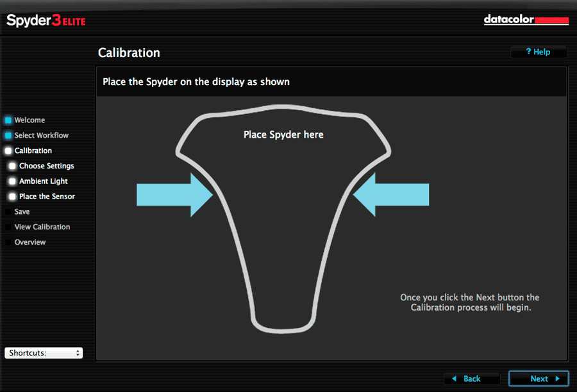Go to the Save step in sidebar
This screenshot has width=577, height=392.
pos(22,212)
